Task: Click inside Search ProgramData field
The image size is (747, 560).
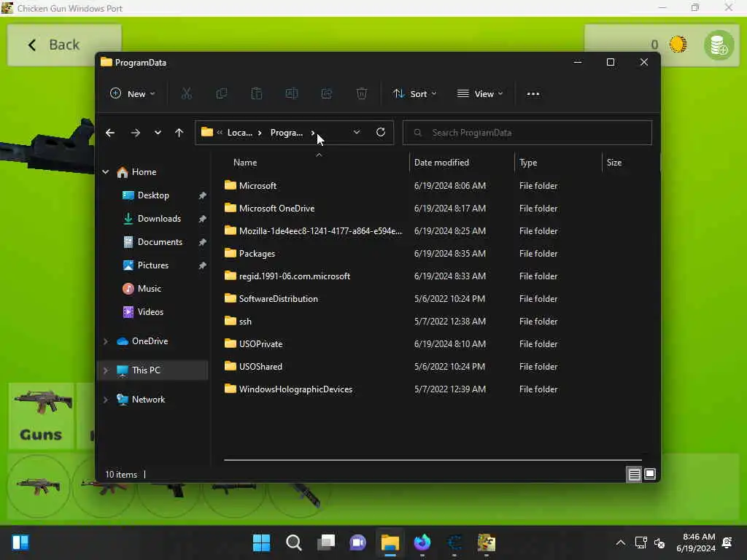Action: click(527, 133)
